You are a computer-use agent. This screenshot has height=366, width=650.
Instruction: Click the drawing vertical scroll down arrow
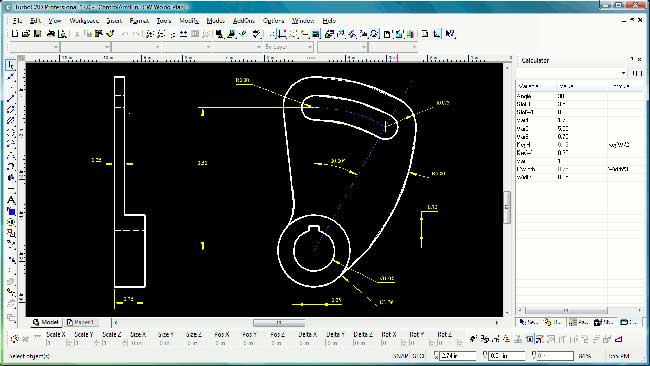(507, 313)
